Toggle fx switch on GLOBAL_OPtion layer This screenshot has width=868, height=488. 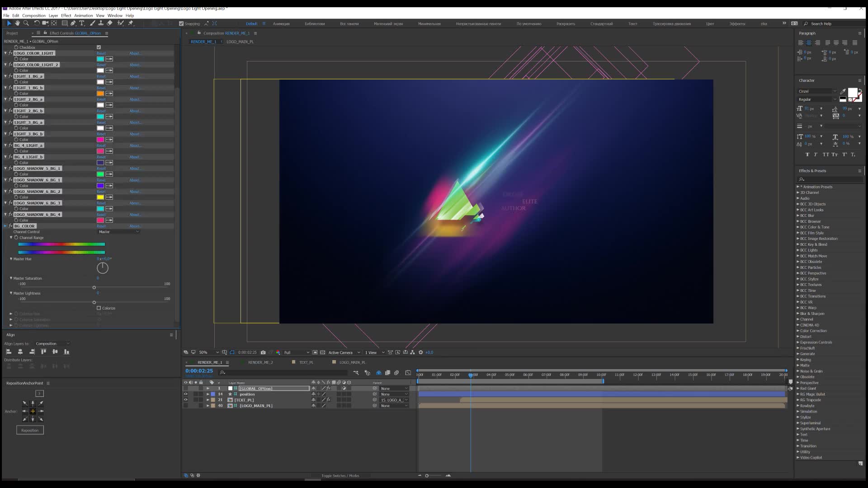[x=329, y=388]
